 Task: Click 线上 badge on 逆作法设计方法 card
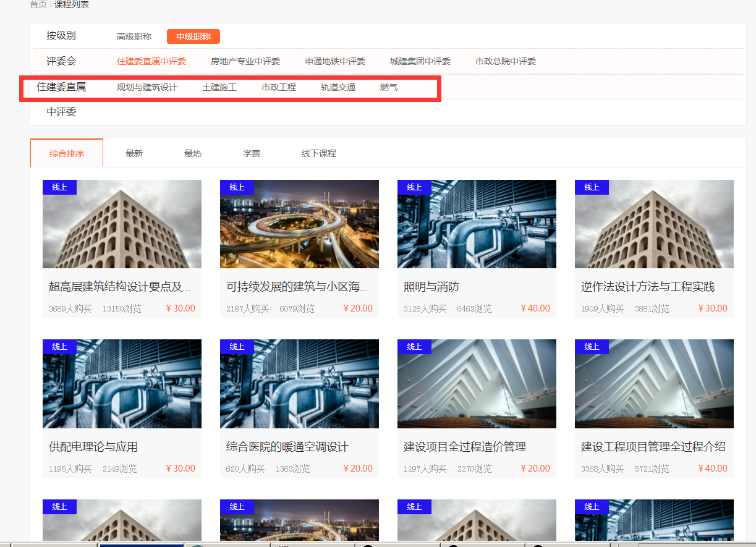click(x=592, y=187)
